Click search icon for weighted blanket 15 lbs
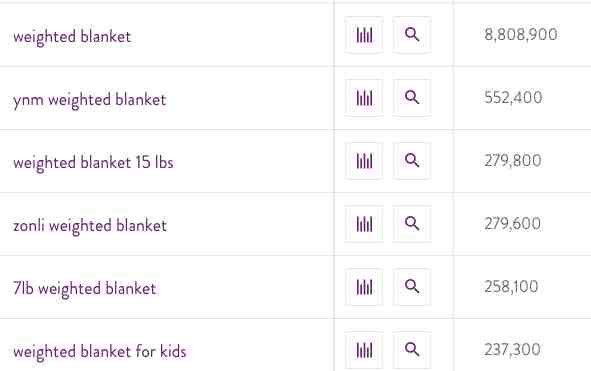Screen dimensions: 591x371 click(x=412, y=161)
